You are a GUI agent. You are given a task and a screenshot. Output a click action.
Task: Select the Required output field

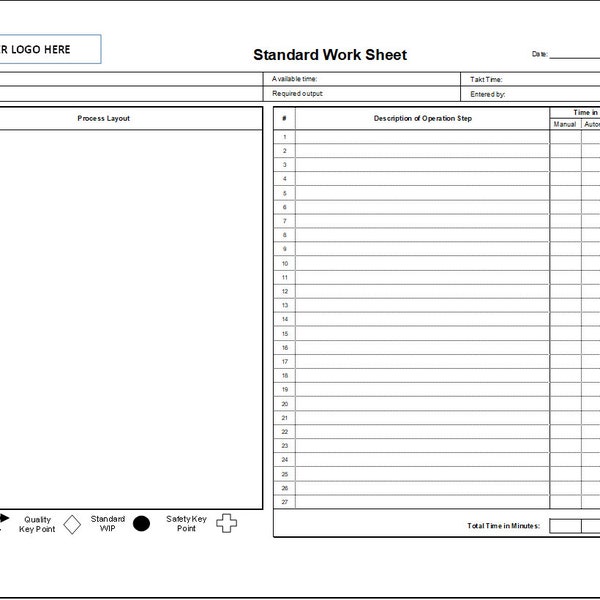pos(362,94)
